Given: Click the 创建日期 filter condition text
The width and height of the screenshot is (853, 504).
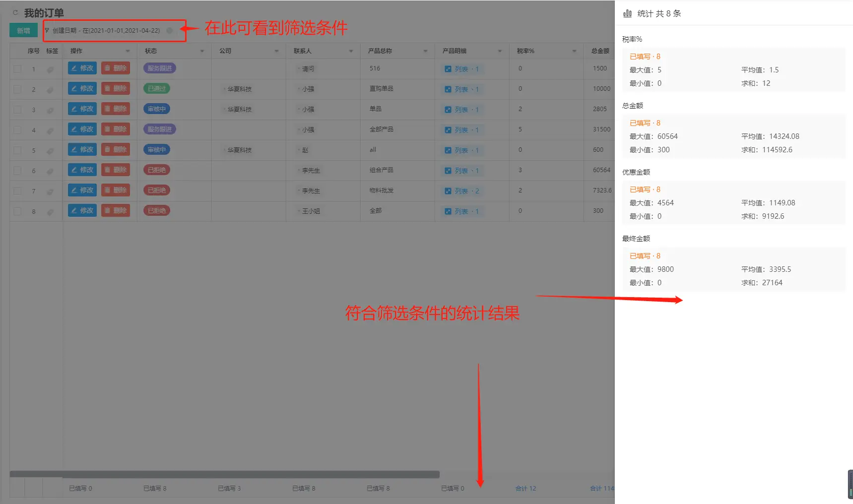Looking at the screenshot, I should (x=106, y=31).
